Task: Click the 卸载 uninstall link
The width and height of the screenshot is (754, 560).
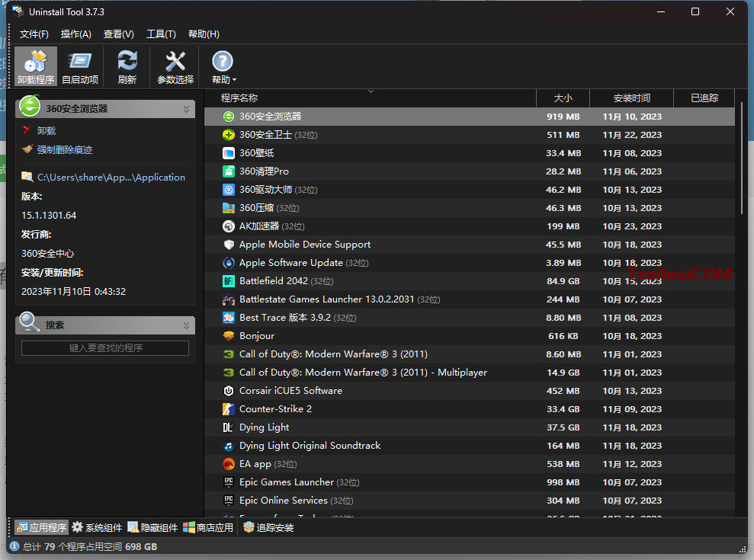Action: 47,131
